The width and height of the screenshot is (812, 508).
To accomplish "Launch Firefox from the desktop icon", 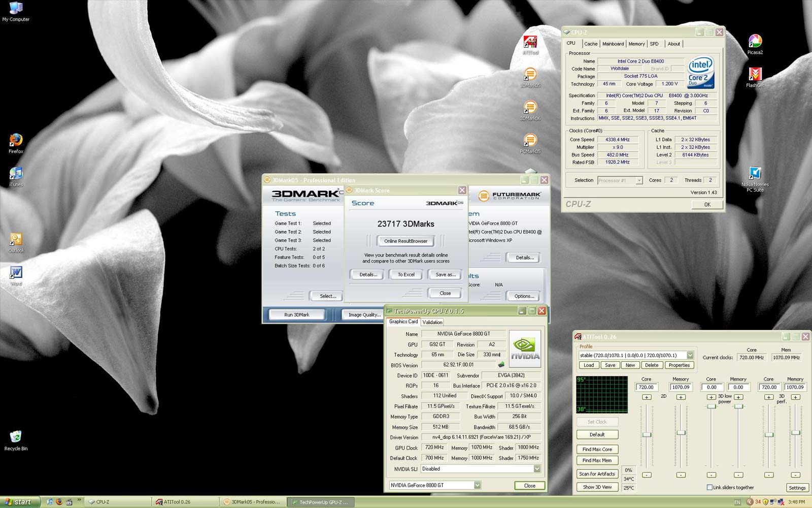I will [x=16, y=143].
